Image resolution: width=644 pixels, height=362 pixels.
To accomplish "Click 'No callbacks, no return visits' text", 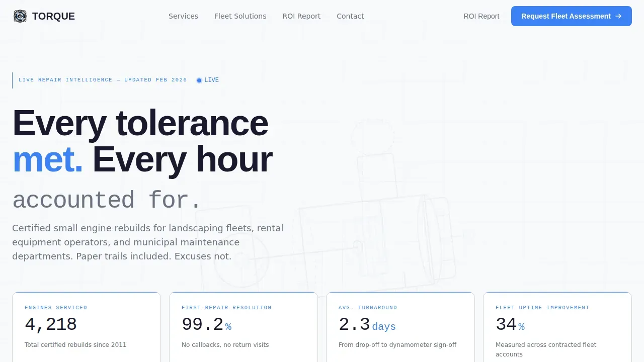I will coord(225,345).
